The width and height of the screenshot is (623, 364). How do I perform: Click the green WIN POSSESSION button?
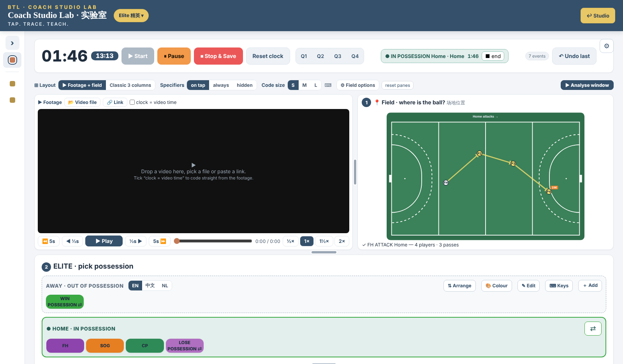(x=65, y=302)
